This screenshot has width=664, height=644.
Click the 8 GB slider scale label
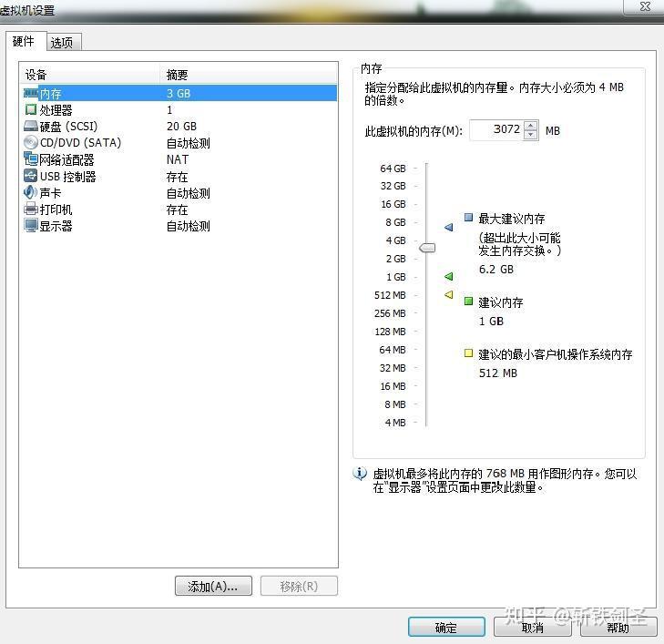[x=395, y=222]
